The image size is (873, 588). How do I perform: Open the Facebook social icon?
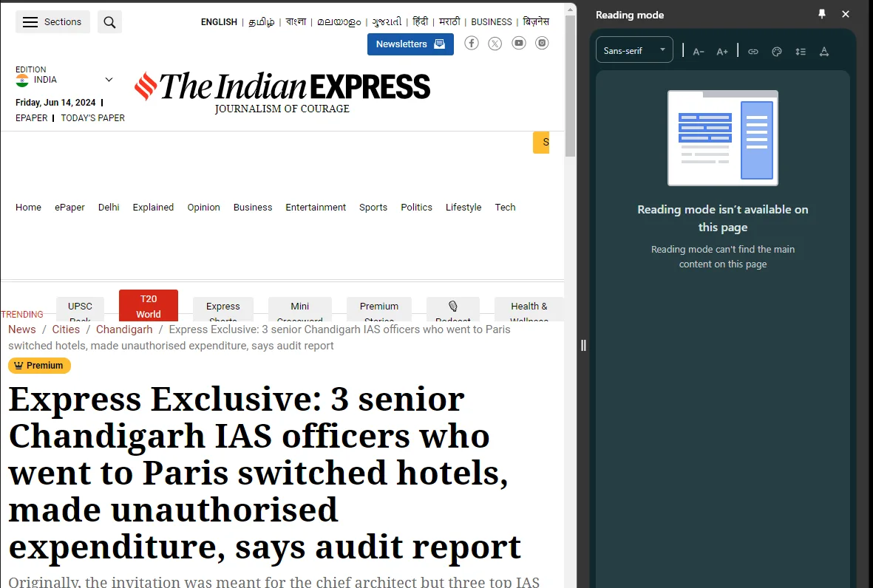pyautogui.click(x=471, y=44)
